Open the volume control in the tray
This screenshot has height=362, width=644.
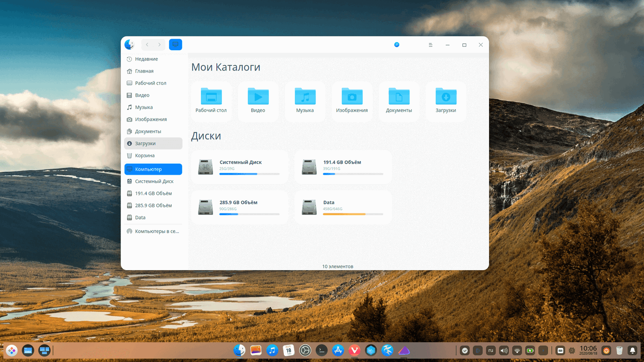tap(504, 350)
